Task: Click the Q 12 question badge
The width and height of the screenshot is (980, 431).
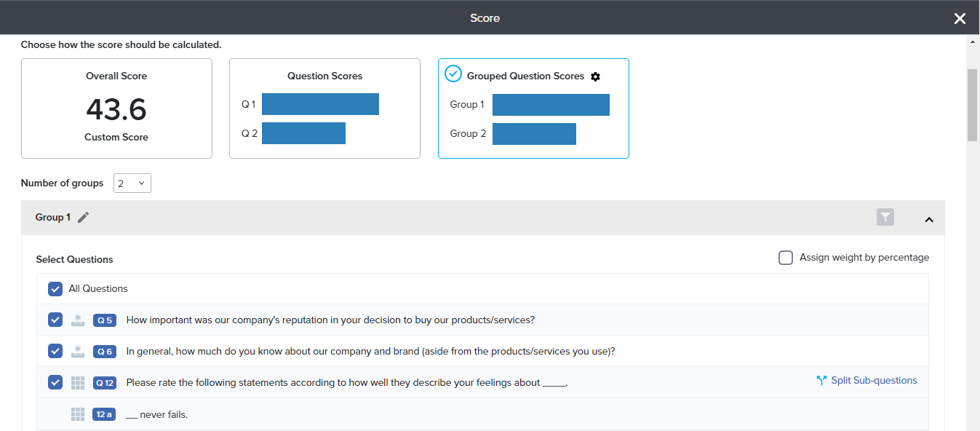Action: click(x=105, y=383)
